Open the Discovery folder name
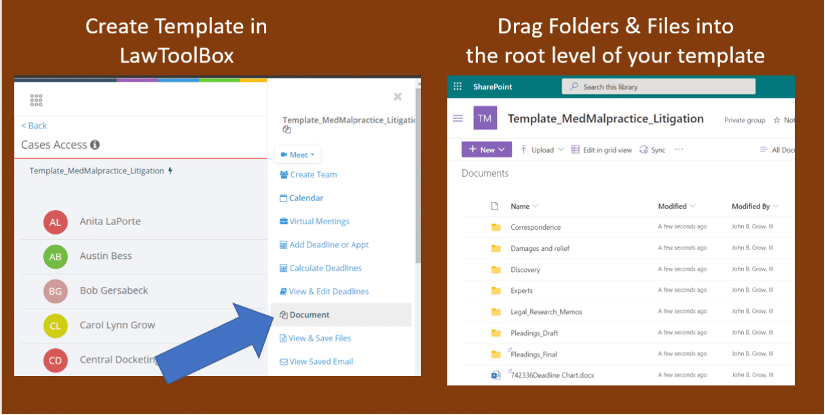The width and height of the screenshot is (825, 415). coord(525,269)
